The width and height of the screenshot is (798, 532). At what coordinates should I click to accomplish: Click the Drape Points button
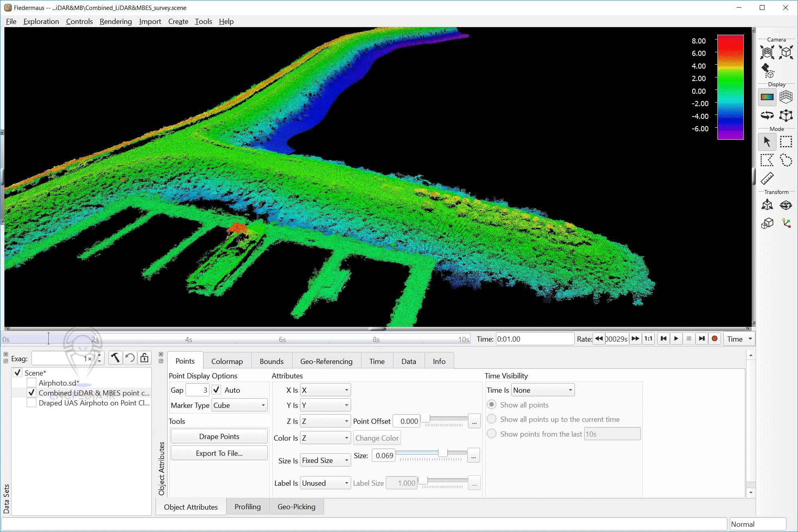219,436
